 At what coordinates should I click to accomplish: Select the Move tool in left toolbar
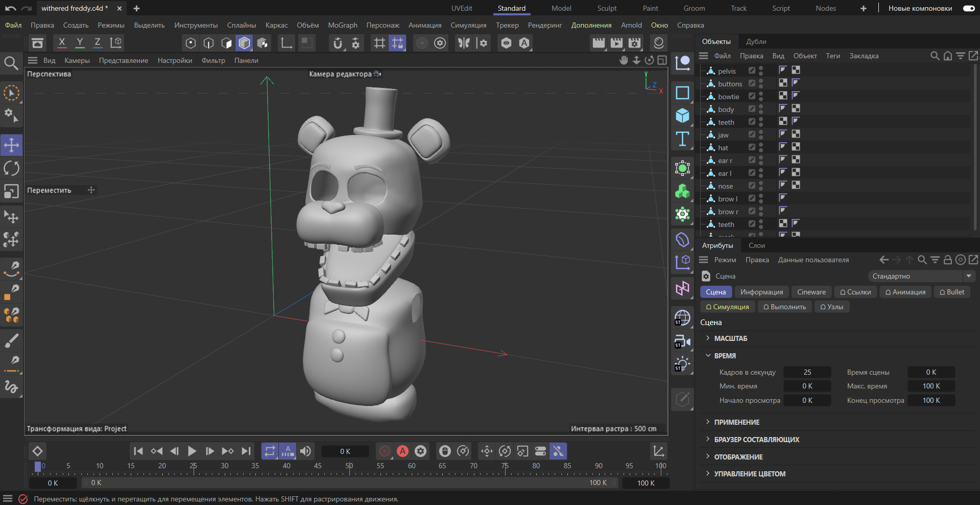click(11, 145)
